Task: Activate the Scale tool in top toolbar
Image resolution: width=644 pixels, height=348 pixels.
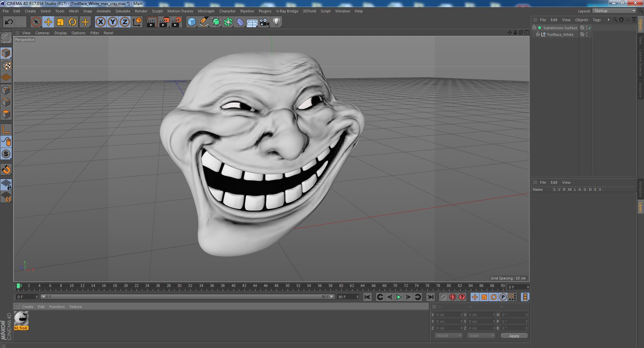Action: click(x=60, y=22)
